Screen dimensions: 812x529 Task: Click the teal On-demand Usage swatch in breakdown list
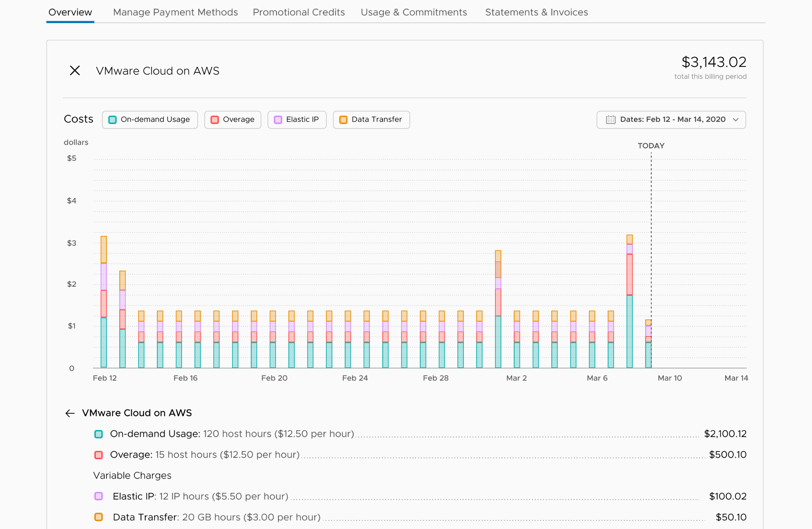coord(99,434)
